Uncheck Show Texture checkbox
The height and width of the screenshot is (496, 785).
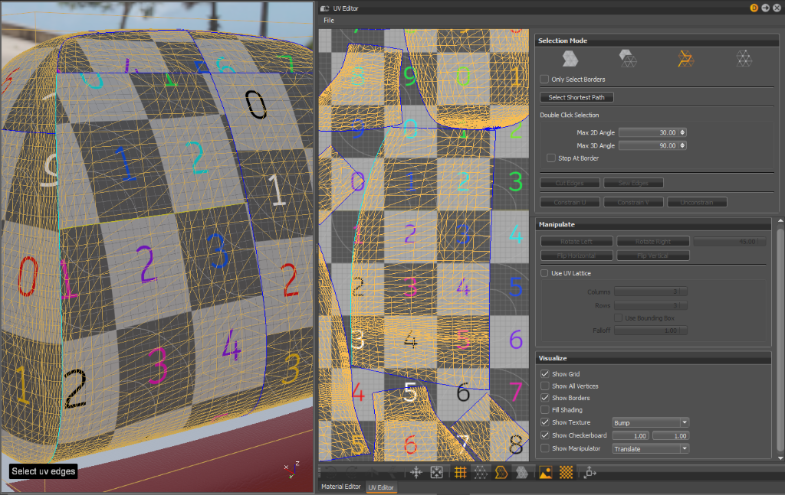[x=545, y=422]
